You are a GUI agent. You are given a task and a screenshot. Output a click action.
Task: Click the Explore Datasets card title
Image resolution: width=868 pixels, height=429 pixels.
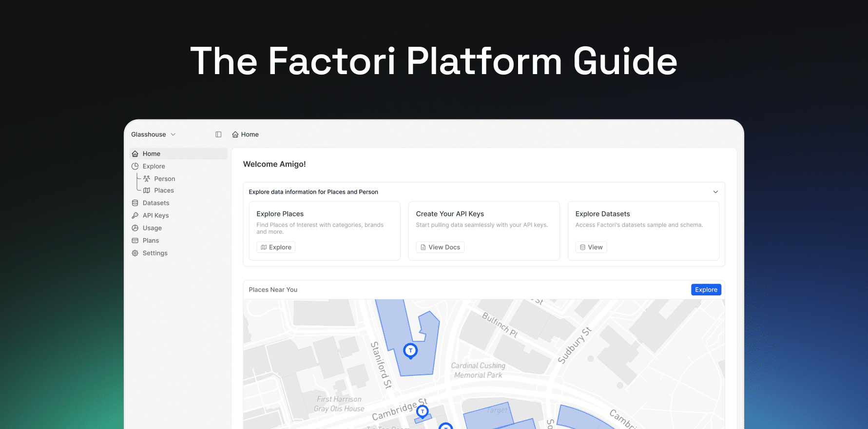602,214
